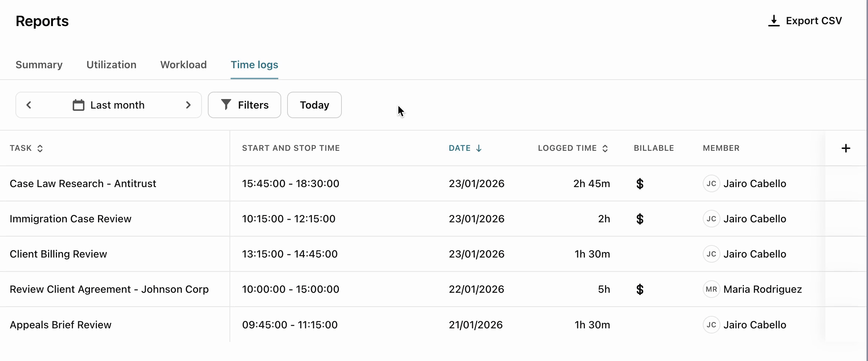
Task: Toggle the Date column sort direction
Action: tap(465, 148)
